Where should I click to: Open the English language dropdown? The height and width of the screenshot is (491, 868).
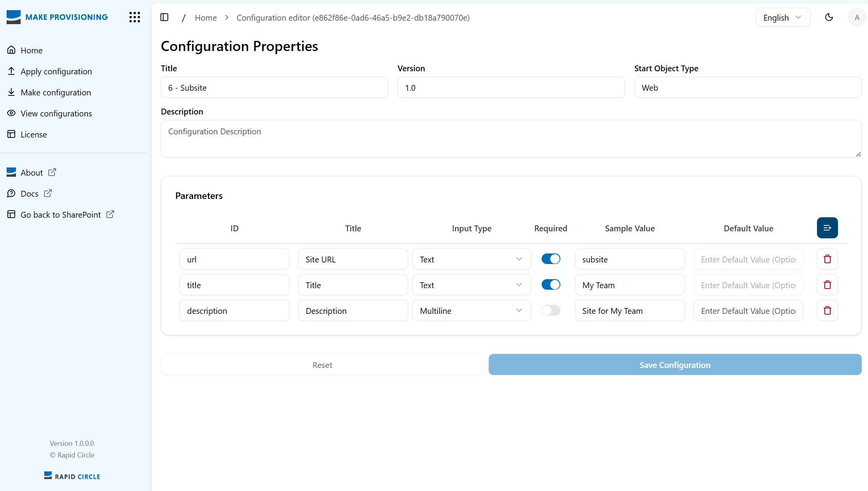pos(782,18)
